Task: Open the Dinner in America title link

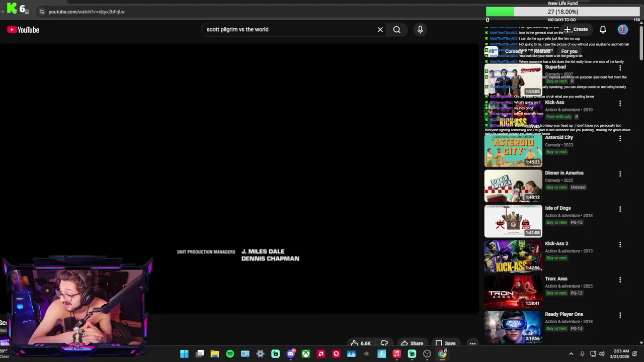Action: (x=564, y=173)
